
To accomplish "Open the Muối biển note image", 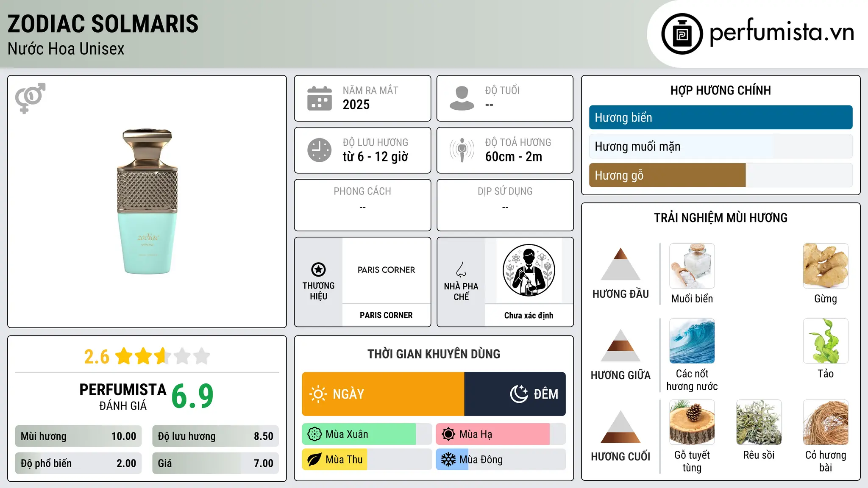I will tap(692, 266).
